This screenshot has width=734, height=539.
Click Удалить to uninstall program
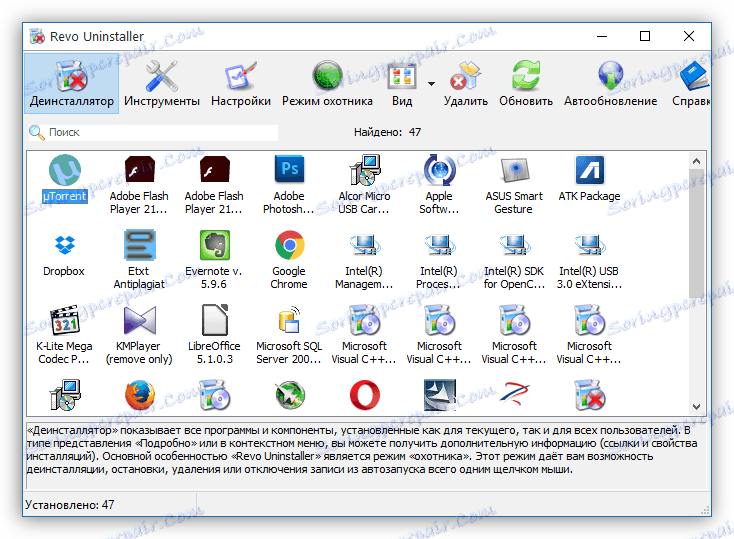tap(466, 83)
